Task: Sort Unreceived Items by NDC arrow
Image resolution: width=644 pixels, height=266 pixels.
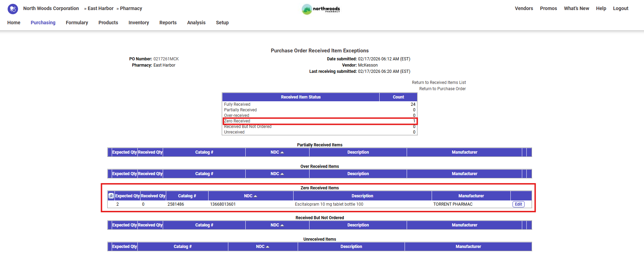Action: [x=268, y=247]
